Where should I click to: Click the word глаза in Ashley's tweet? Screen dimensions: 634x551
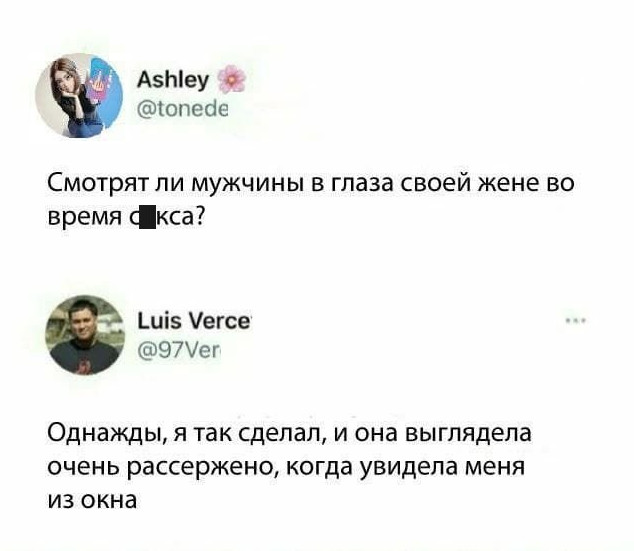tap(362, 184)
